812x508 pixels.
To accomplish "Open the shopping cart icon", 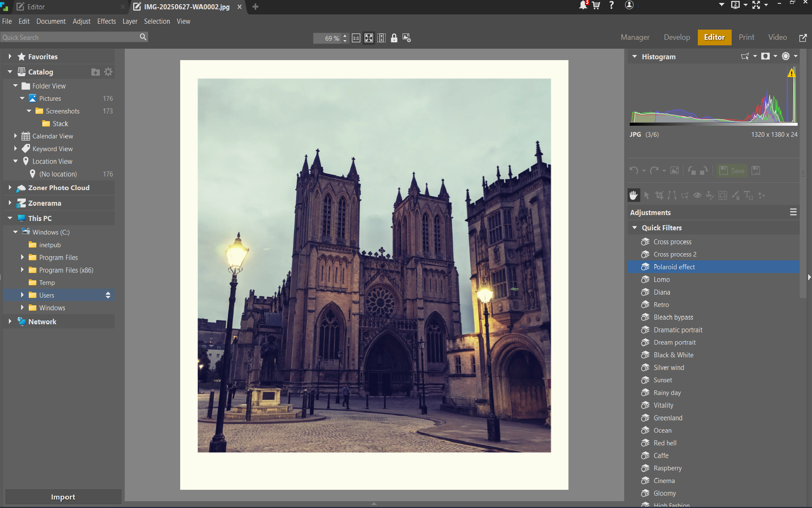I will pyautogui.click(x=596, y=6).
